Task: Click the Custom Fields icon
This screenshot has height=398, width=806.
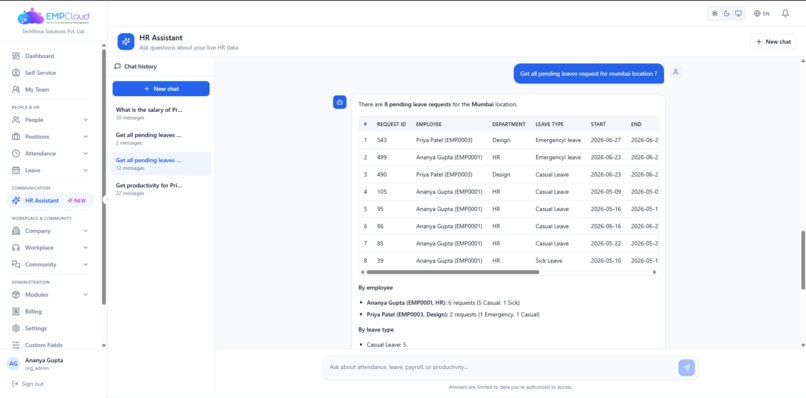Action: (x=16, y=345)
